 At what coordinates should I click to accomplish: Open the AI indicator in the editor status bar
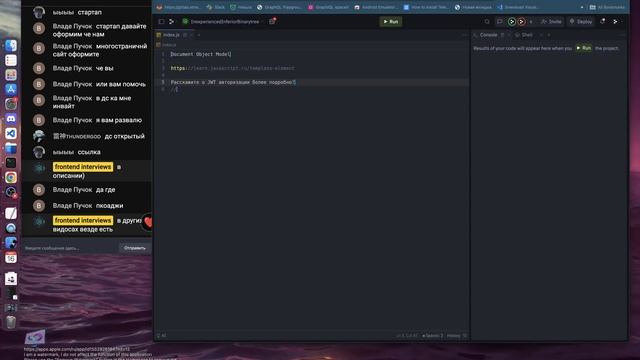pyautogui.click(x=161, y=336)
